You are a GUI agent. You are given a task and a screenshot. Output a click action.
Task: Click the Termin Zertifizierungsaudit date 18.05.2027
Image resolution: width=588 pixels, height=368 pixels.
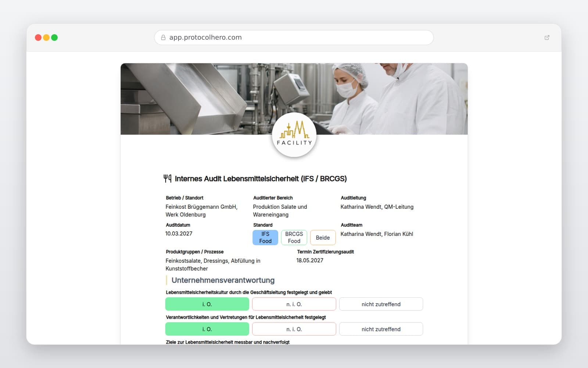pyautogui.click(x=310, y=261)
